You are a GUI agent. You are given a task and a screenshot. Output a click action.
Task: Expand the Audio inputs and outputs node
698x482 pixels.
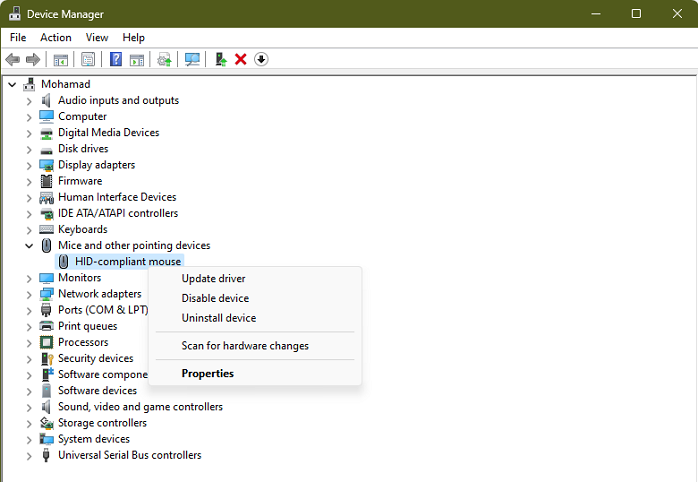point(29,101)
